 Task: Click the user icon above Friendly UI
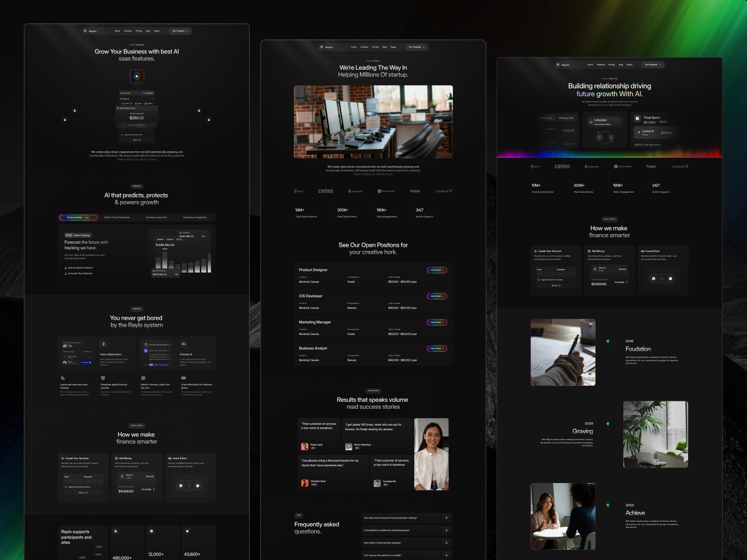tap(184, 344)
